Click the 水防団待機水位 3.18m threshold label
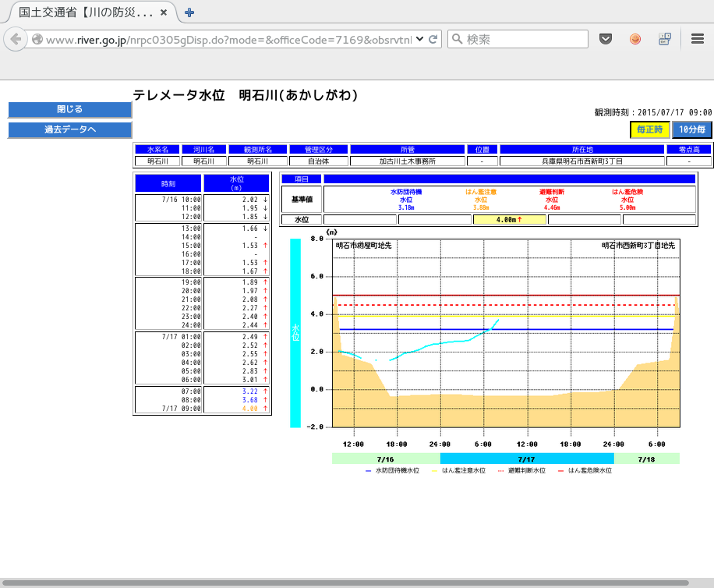 click(406, 200)
